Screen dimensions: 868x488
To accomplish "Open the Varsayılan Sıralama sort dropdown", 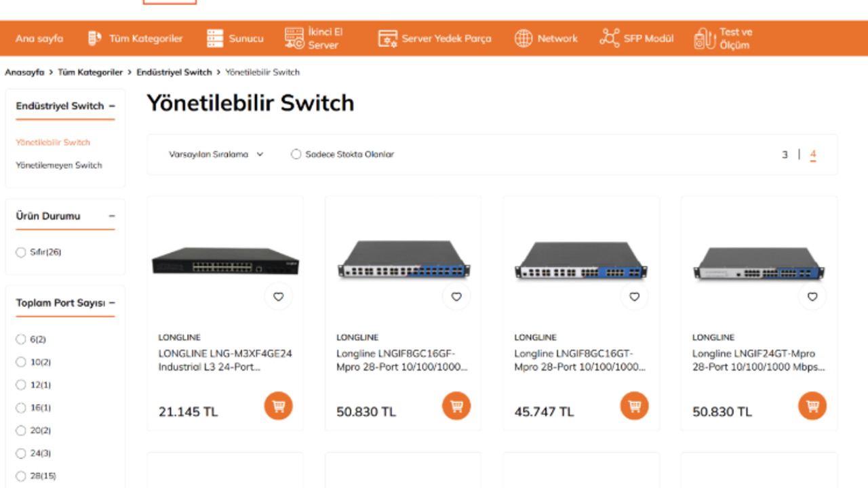I will 216,155.
